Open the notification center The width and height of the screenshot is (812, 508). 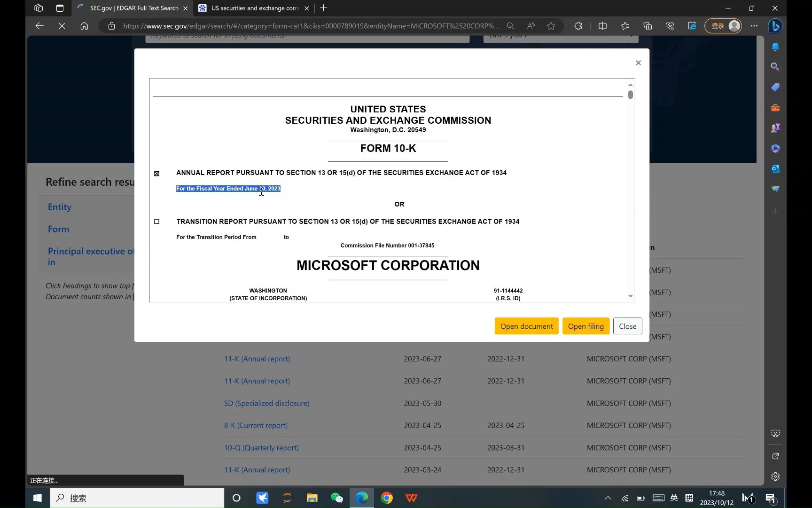click(x=771, y=498)
